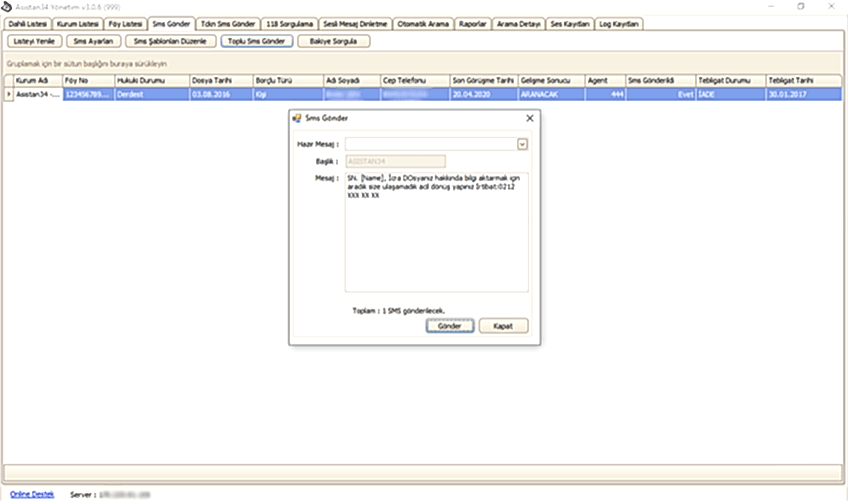Screen dimensions: 848x501
Task: Select the Otomatik Arama tab
Action: 421,23
